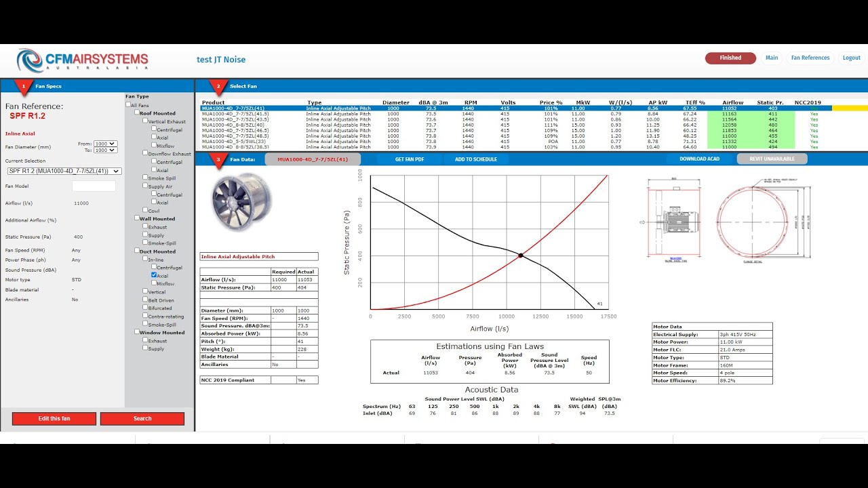Tick the Wall Mounted checkbox
Viewport: 868px width, 488px height.
pos(137,219)
